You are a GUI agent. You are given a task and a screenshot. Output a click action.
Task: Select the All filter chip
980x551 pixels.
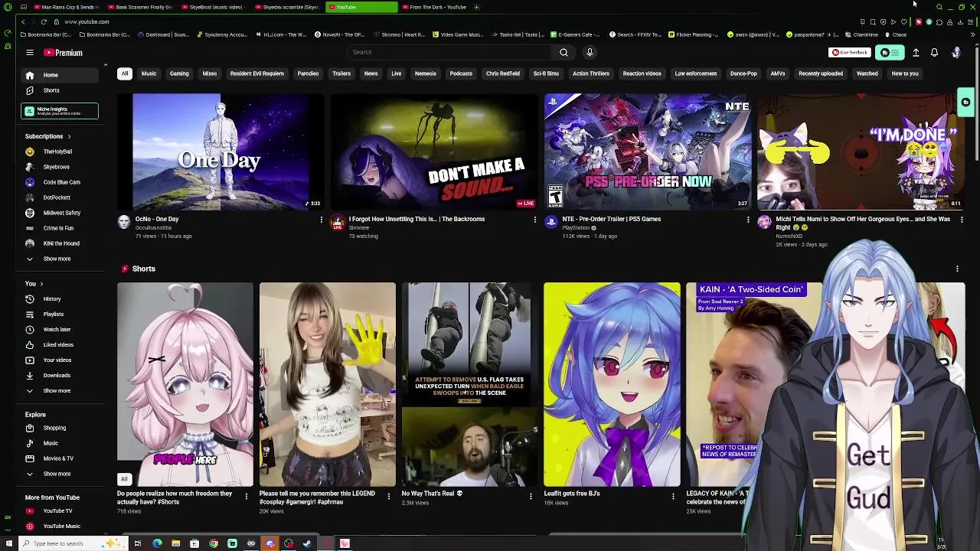coord(125,73)
